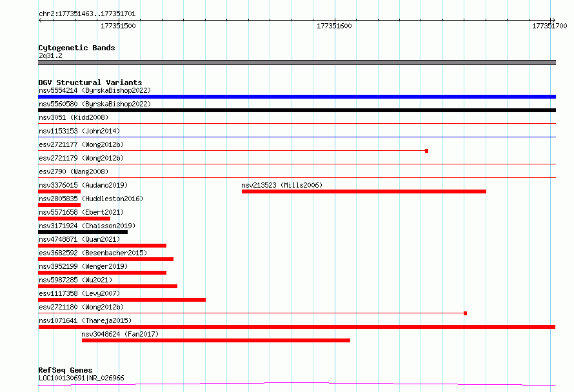Select the red bar under nsv5987285
574x392 pixels.
point(108,286)
